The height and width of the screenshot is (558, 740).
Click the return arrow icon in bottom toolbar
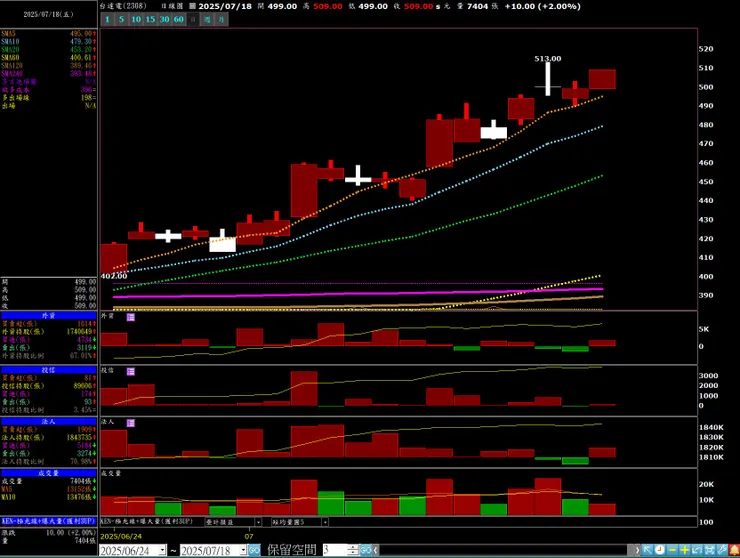tap(697, 550)
